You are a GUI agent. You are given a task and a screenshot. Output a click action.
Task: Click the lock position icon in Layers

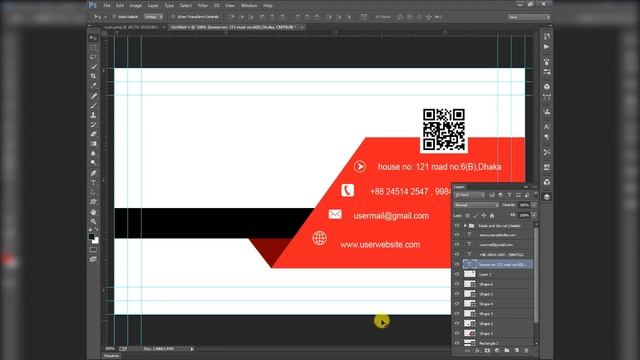484,215
